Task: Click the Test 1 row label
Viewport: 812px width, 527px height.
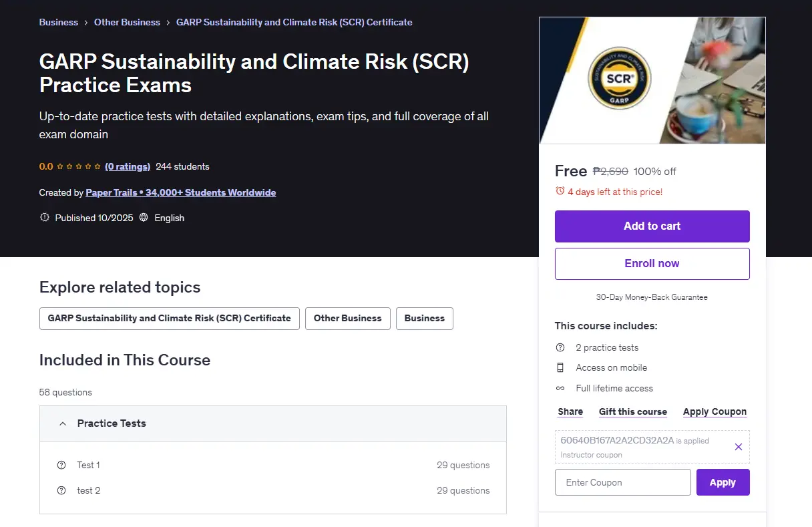Action: coord(88,465)
